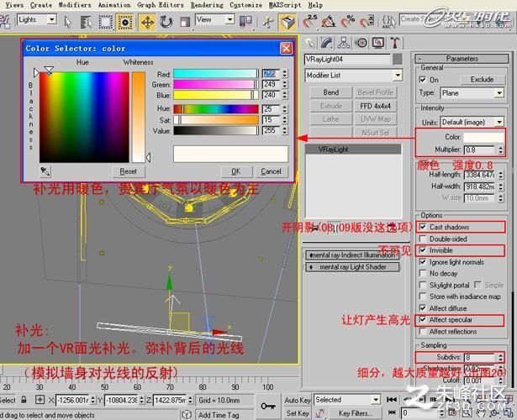Screen dimensions: 517x420
Task: Open the Modify command panel tab
Action: click(327, 43)
